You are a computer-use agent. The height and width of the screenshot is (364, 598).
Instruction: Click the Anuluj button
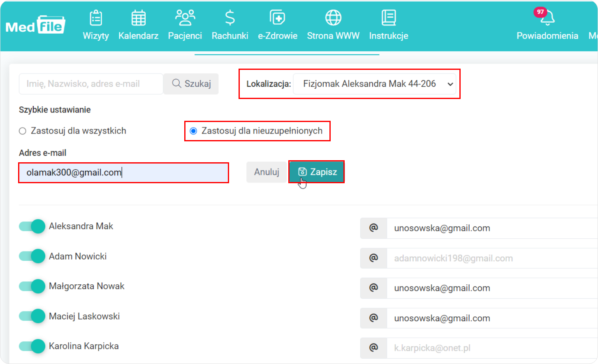pyautogui.click(x=267, y=172)
